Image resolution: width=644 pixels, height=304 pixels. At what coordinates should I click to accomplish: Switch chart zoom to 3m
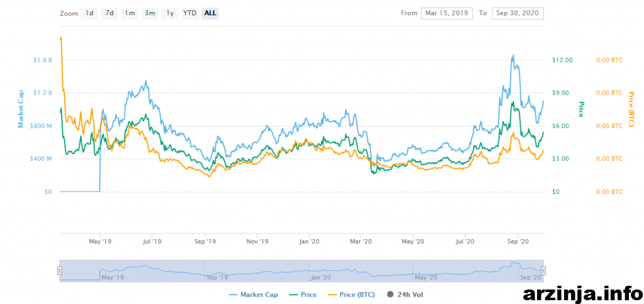[x=150, y=13]
